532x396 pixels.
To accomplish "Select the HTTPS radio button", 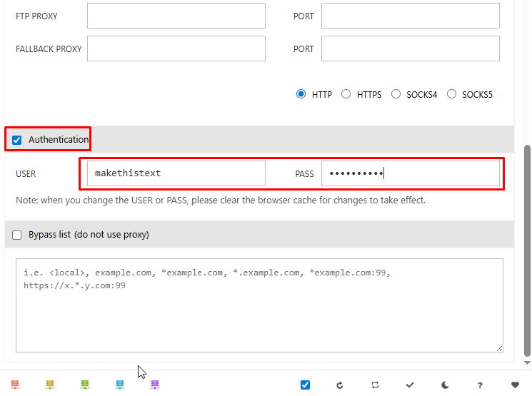I will (346, 94).
